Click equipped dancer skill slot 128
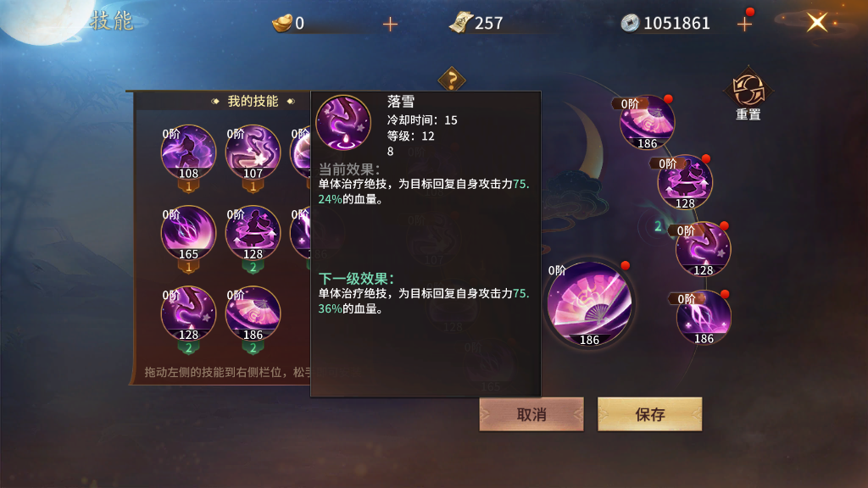The image size is (868, 488). click(x=685, y=182)
